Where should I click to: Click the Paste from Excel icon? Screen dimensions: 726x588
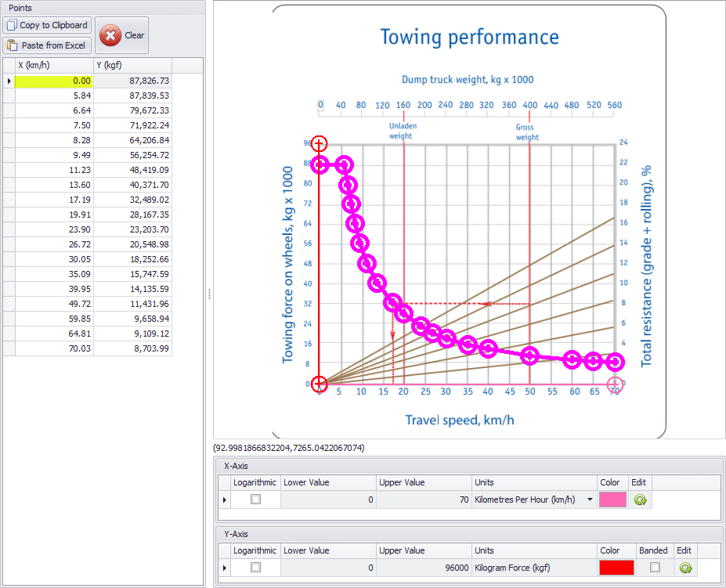(12, 45)
